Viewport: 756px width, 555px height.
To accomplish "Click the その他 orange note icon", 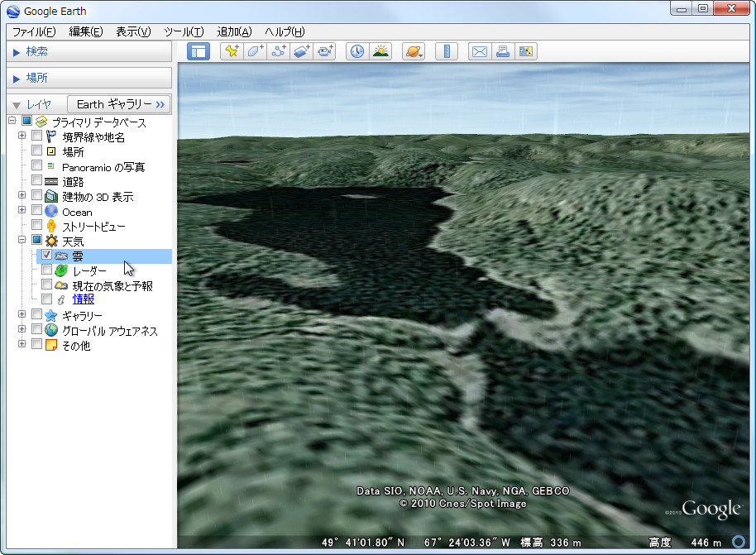I will (x=51, y=345).
